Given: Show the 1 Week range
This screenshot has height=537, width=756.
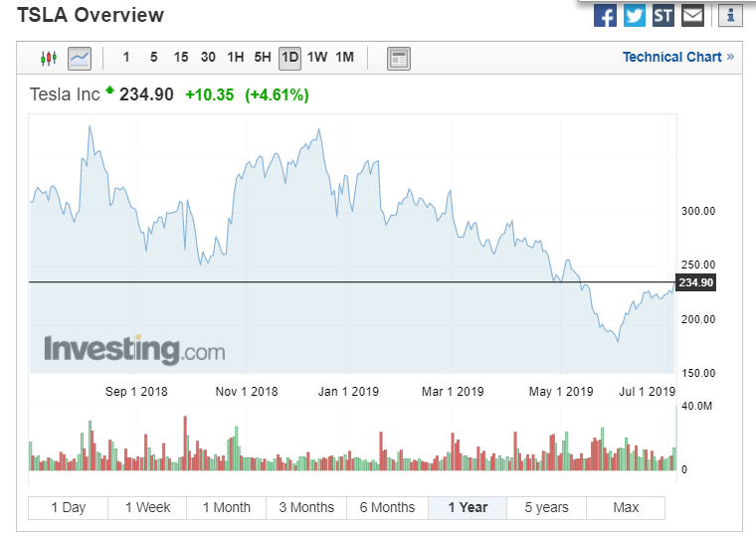Looking at the screenshot, I should 147,507.
